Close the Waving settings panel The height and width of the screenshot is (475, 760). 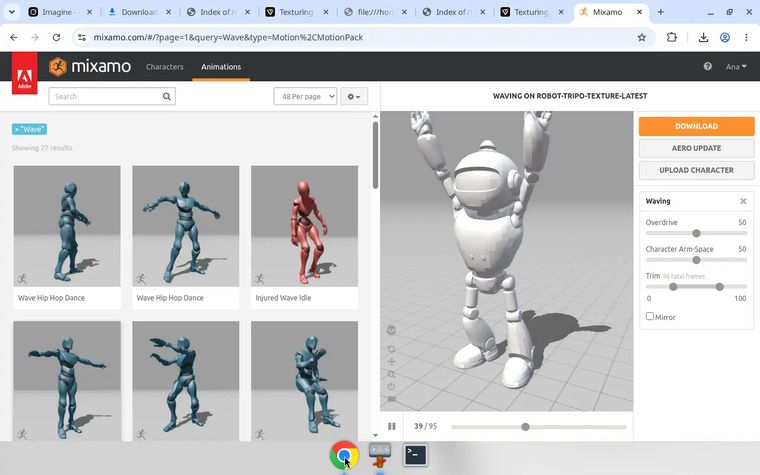[743, 201]
